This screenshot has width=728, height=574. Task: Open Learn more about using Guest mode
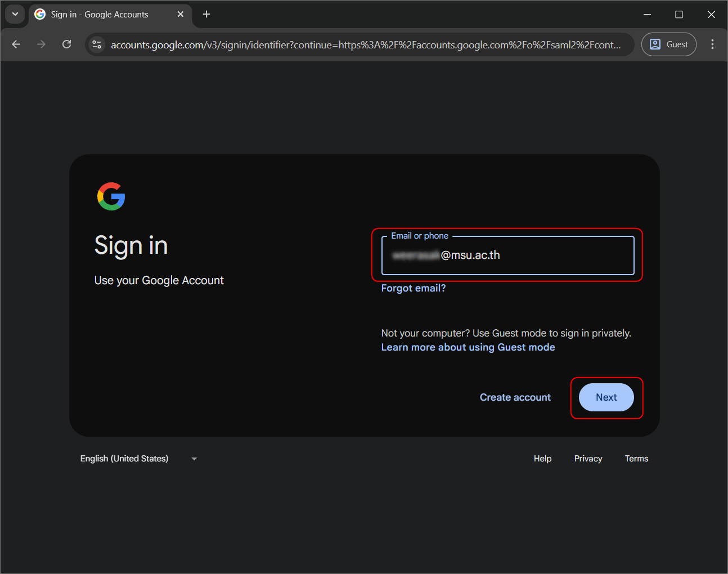[x=468, y=347]
